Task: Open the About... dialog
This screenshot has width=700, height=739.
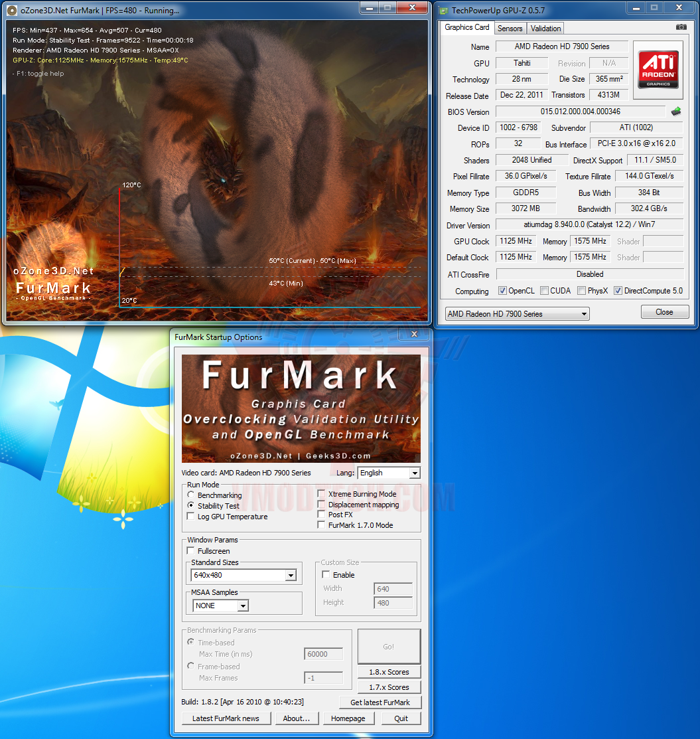Action: pyautogui.click(x=297, y=718)
